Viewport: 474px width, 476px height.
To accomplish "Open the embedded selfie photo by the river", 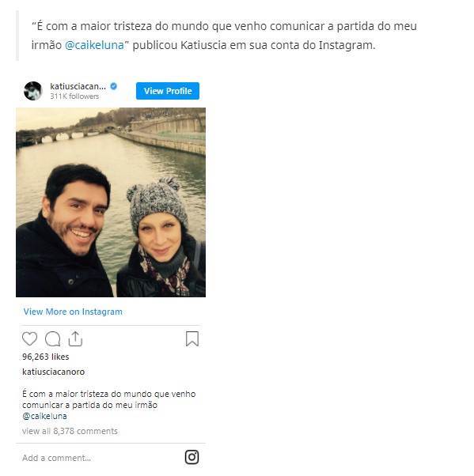I will click(111, 202).
